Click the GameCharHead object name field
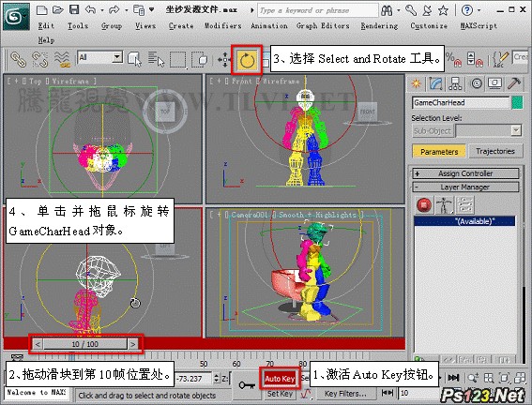This screenshot has width=532, height=405. (461, 103)
